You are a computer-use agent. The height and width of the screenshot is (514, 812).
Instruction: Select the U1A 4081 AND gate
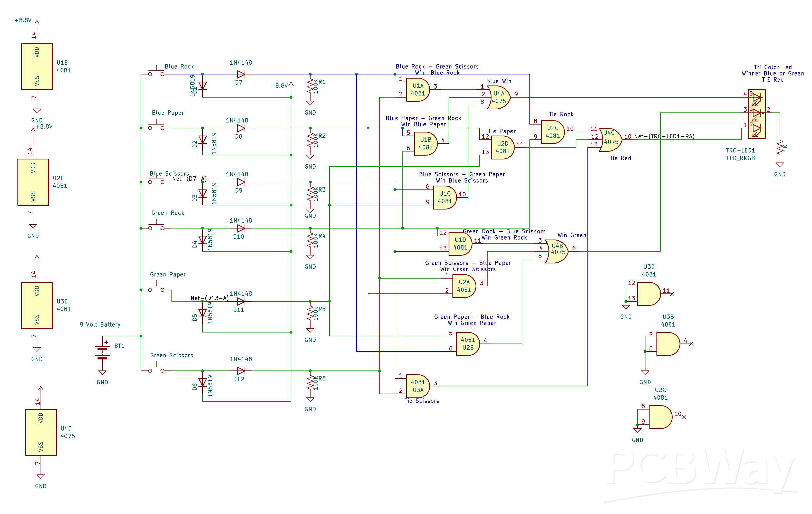[418, 90]
